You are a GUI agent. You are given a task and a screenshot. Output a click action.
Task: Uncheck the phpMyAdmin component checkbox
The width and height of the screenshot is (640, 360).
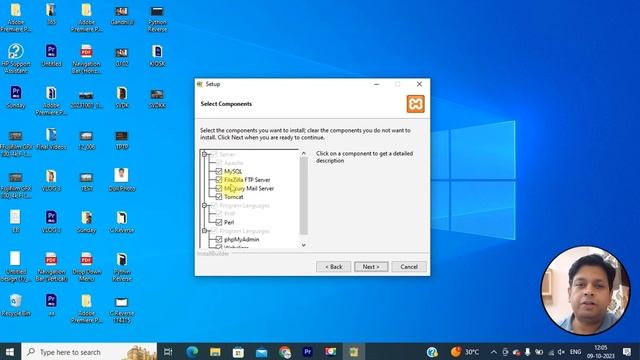pos(219,240)
